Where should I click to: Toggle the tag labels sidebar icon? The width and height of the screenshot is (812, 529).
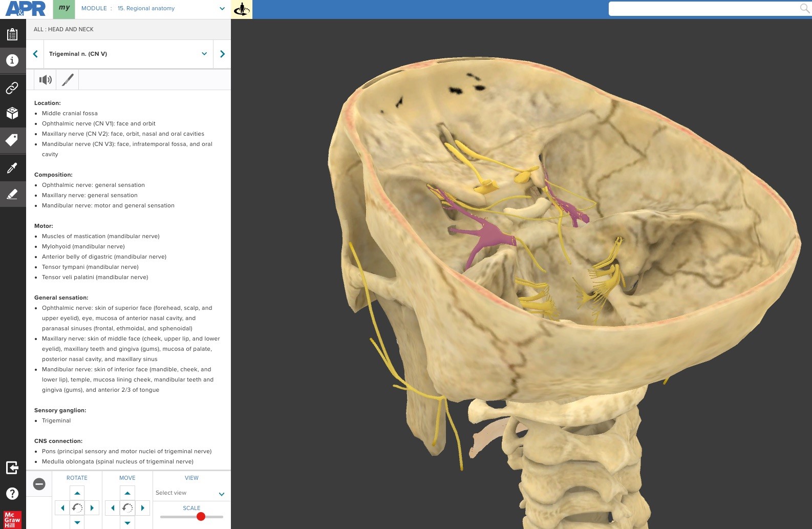(x=12, y=140)
